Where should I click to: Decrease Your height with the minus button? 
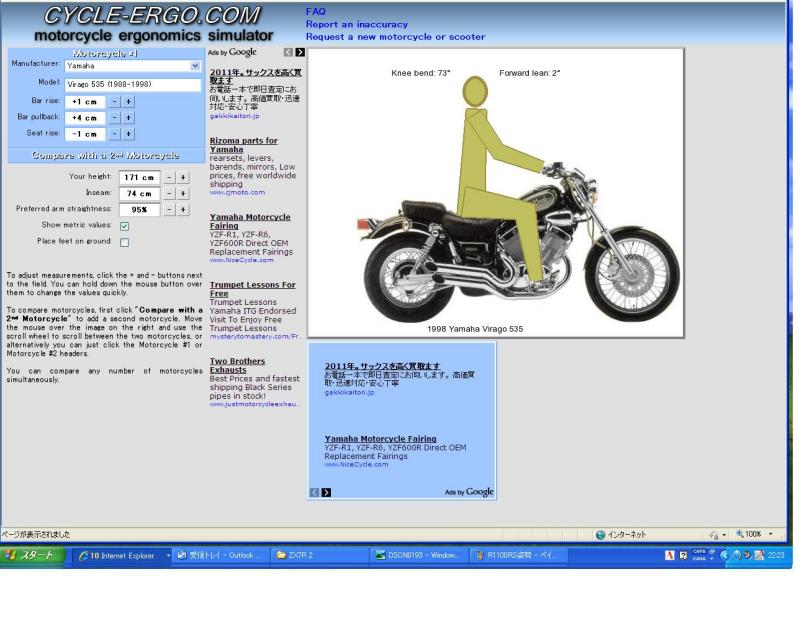(x=168, y=177)
